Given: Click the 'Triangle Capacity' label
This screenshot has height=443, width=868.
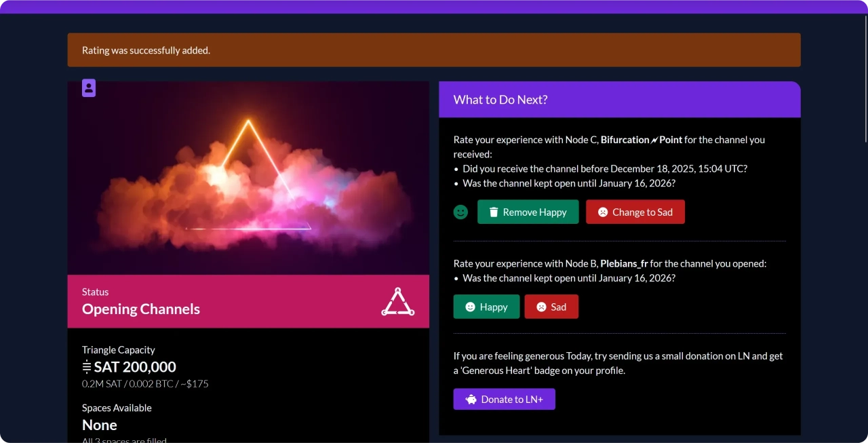Looking at the screenshot, I should pos(119,350).
